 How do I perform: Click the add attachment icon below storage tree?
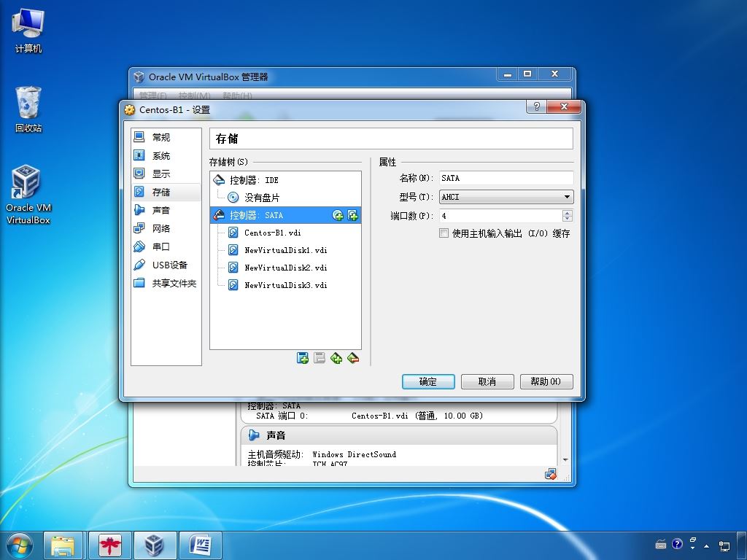click(x=303, y=358)
